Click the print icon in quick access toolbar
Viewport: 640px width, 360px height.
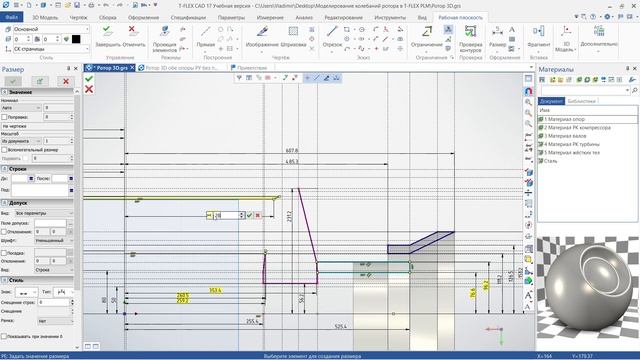coord(91,5)
